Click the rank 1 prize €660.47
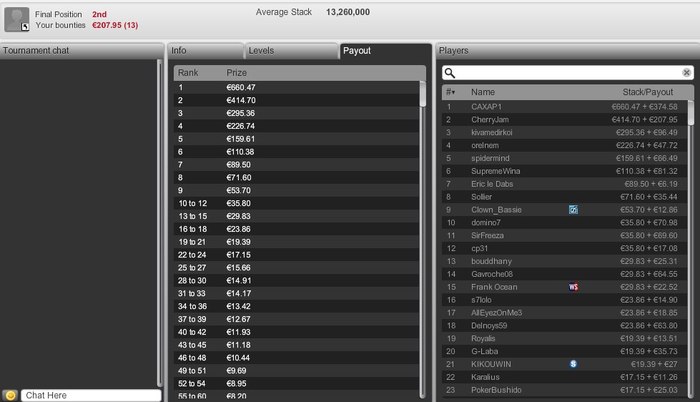 (x=241, y=88)
